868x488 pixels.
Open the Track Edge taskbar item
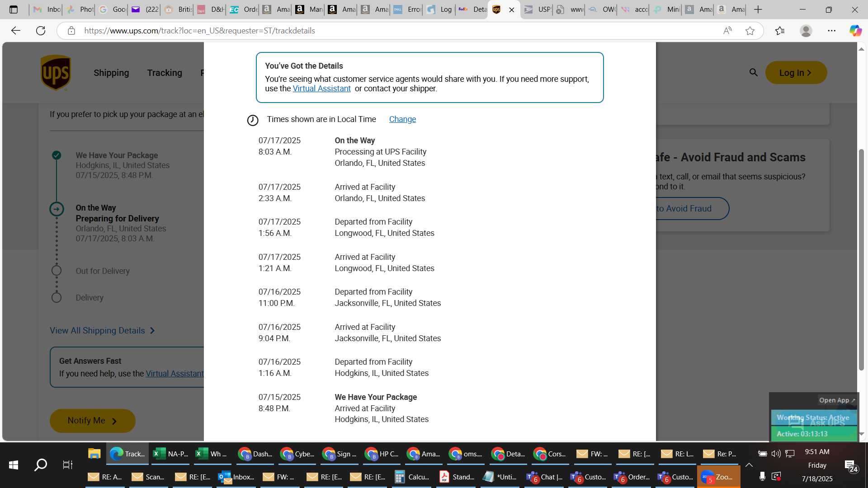pos(127,454)
